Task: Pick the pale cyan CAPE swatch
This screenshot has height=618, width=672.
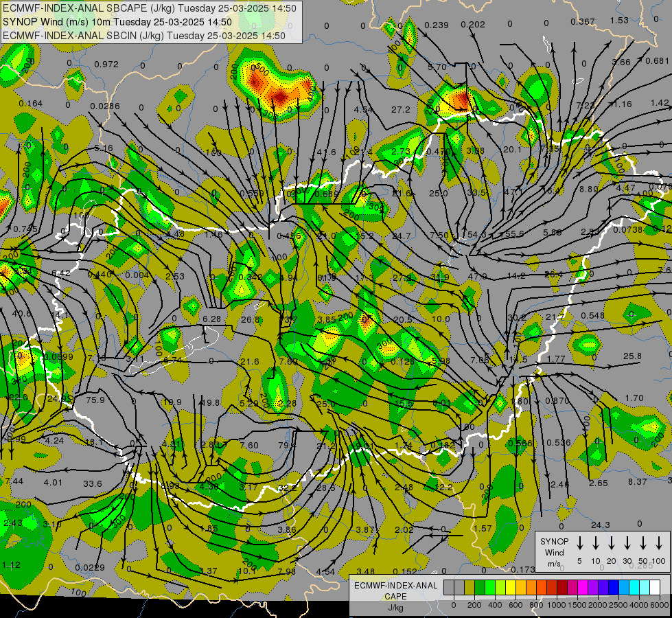Action: point(644,588)
